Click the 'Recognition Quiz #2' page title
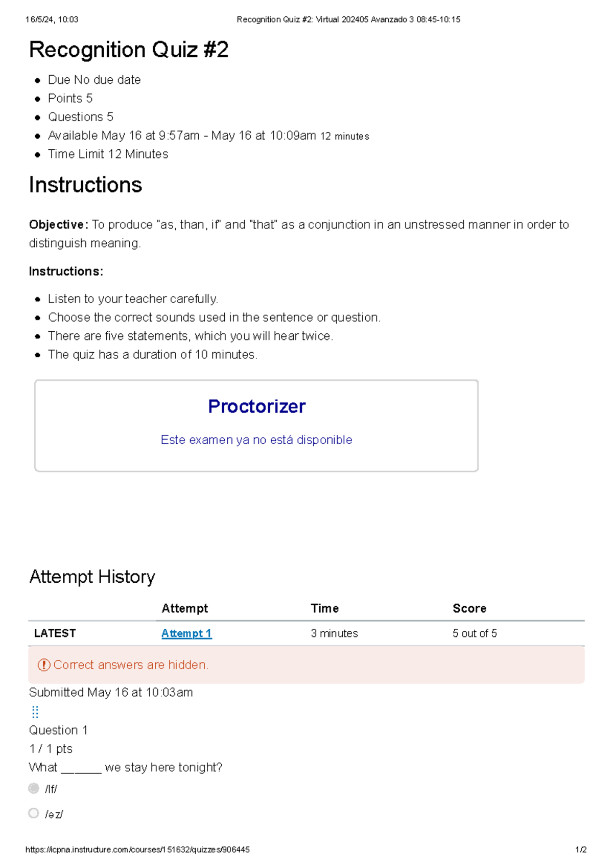 129,50
